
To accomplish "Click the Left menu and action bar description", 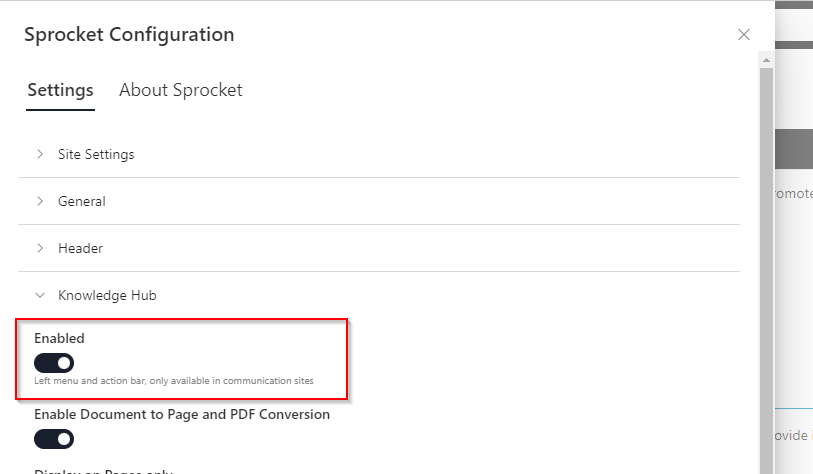I will click(174, 381).
